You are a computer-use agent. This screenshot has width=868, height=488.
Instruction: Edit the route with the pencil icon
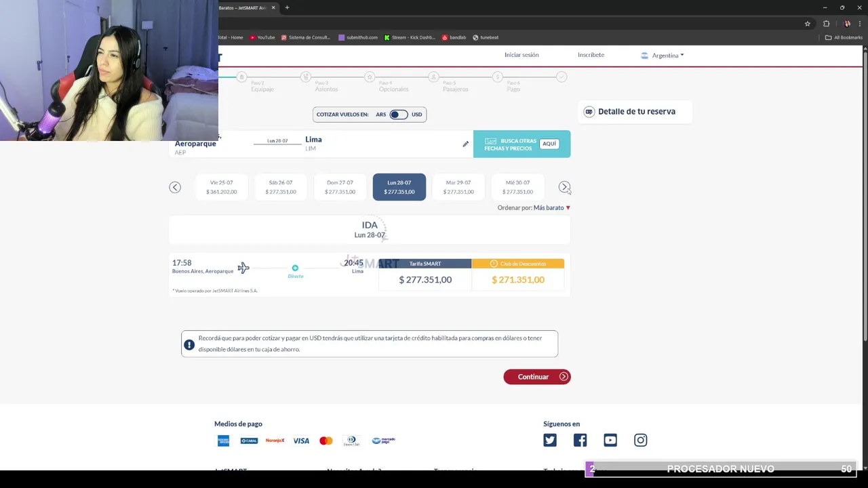(x=466, y=144)
